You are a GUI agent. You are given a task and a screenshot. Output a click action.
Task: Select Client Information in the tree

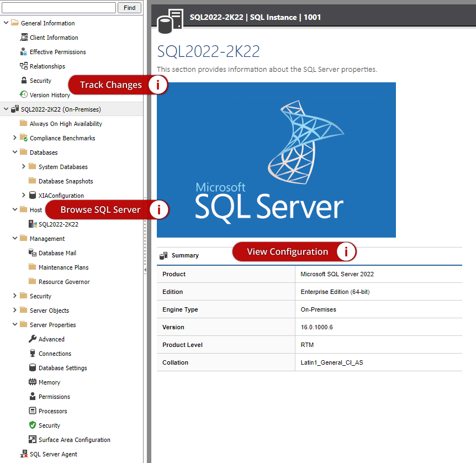pyautogui.click(x=54, y=38)
